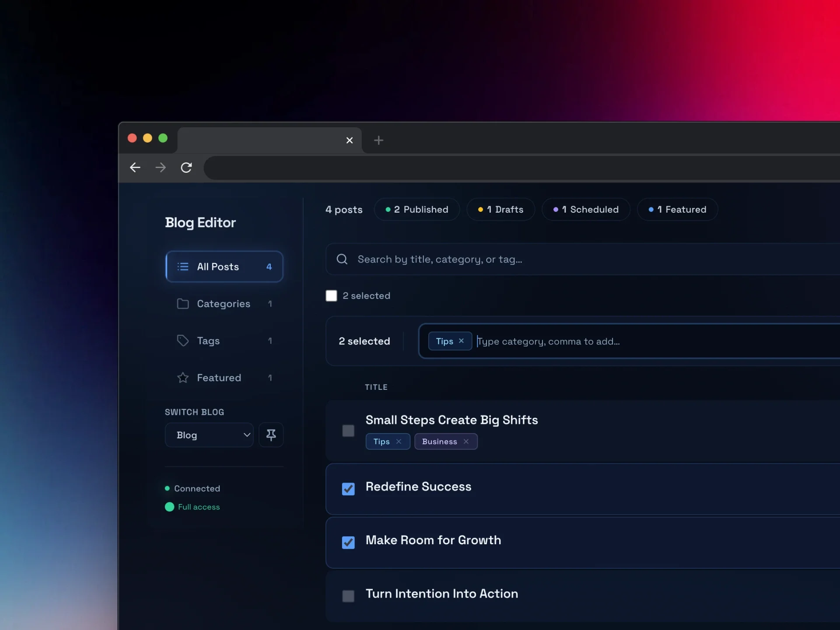Click the search magnifier icon
The image size is (840, 630).
(342, 259)
